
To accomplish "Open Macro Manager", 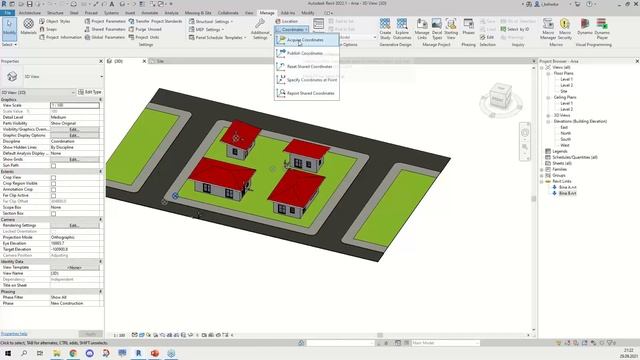I will tap(548, 29).
